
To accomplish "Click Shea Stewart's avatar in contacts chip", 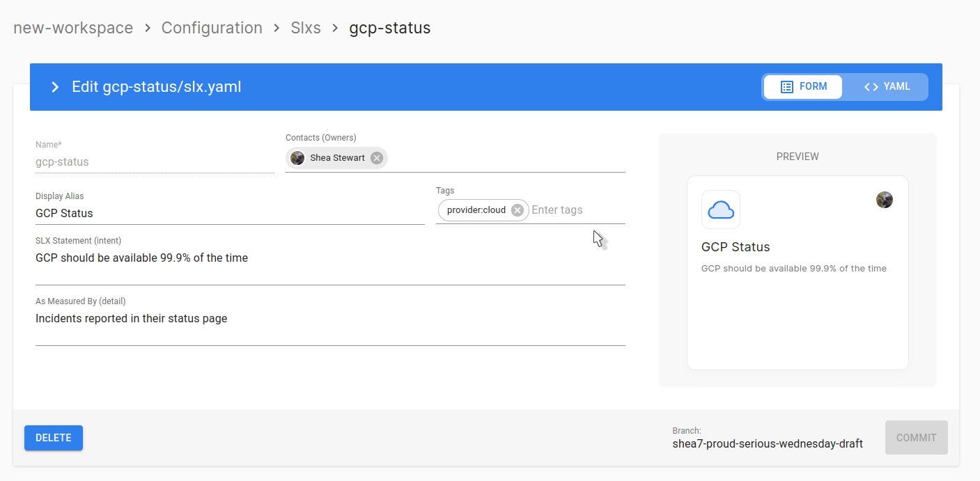I will (x=297, y=158).
